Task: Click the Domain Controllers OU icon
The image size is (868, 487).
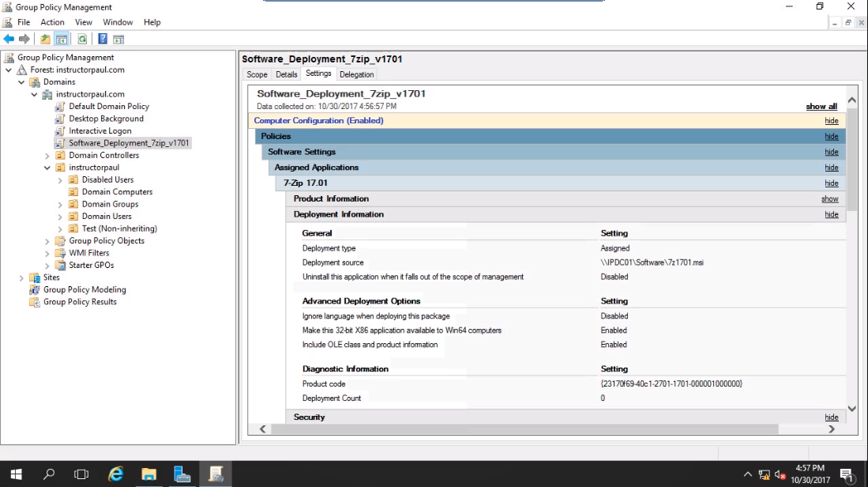Action: click(60, 155)
